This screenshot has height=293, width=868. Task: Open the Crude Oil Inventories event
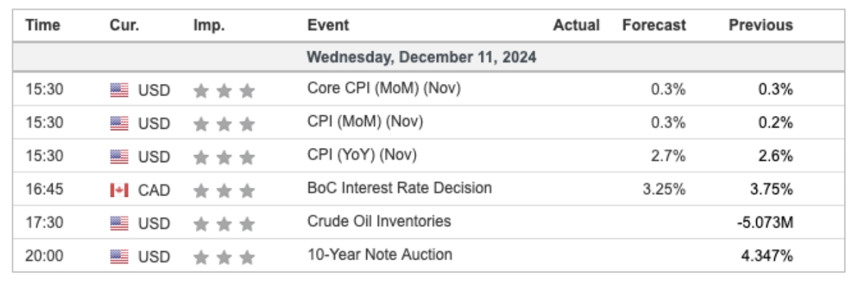coord(379,221)
